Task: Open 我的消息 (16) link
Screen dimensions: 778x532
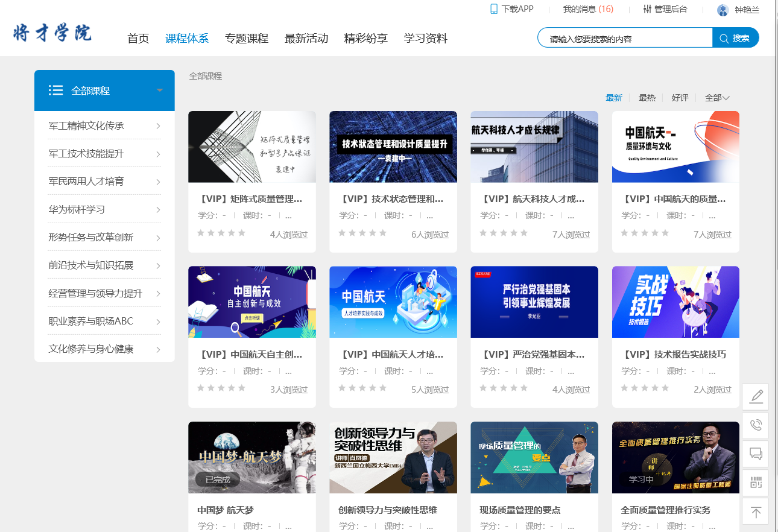Action: click(588, 9)
